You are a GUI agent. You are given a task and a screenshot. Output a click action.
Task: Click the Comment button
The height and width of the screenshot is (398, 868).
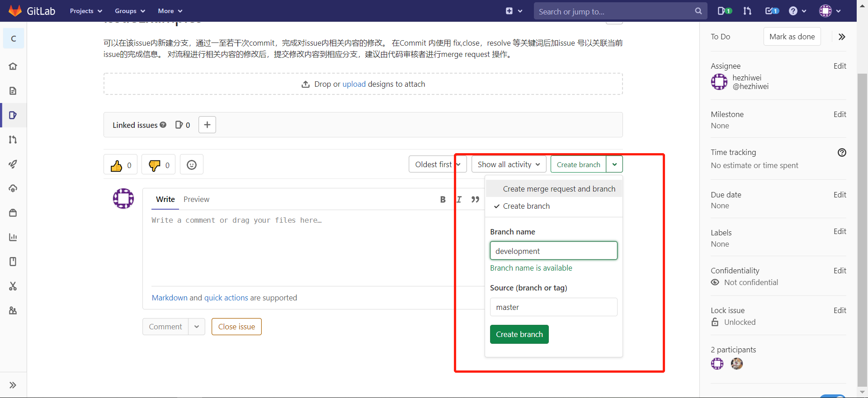click(165, 327)
